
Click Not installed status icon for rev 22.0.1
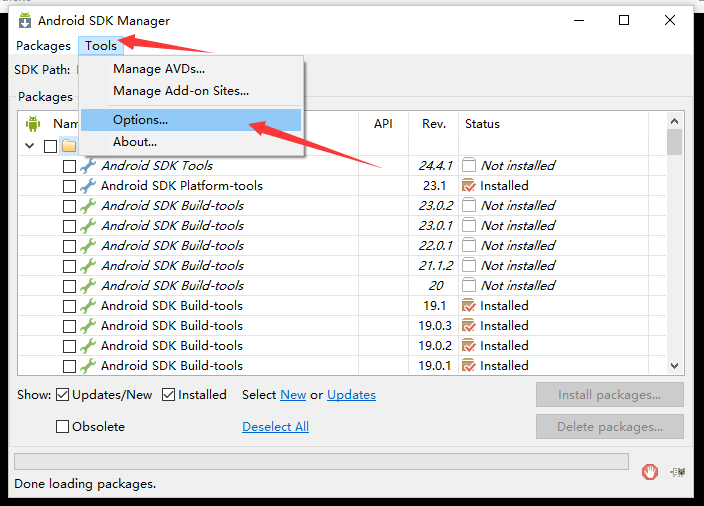click(x=469, y=245)
